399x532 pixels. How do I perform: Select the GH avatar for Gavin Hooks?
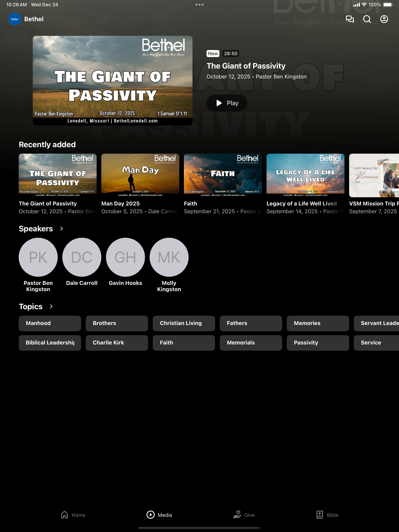click(x=125, y=257)
